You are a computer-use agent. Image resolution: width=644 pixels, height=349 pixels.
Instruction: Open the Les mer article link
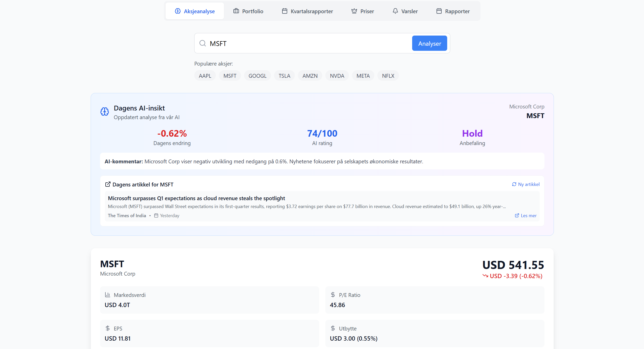pyautogui.click(x=528, y=215)
